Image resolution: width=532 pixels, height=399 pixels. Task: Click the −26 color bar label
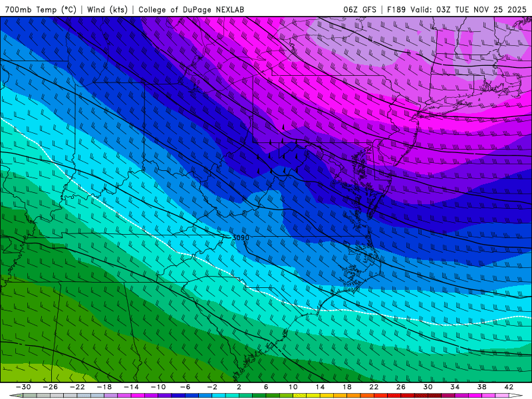(x=51, y=387)
